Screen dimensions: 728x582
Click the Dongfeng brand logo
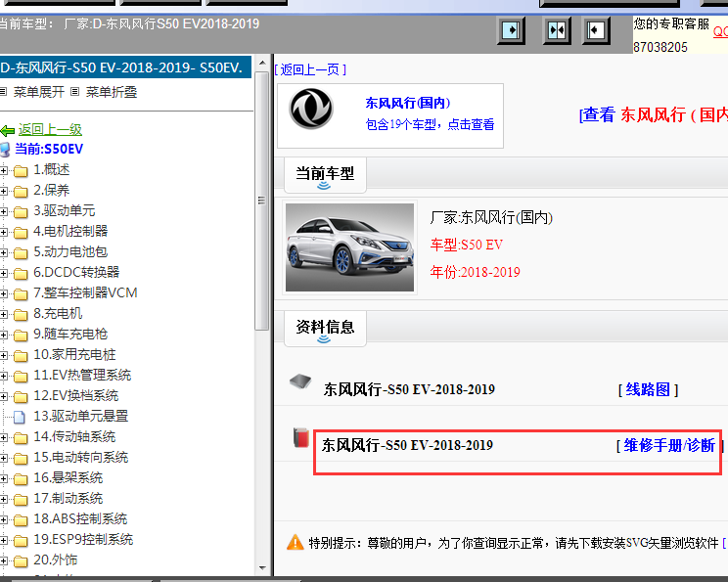[311, 109]
